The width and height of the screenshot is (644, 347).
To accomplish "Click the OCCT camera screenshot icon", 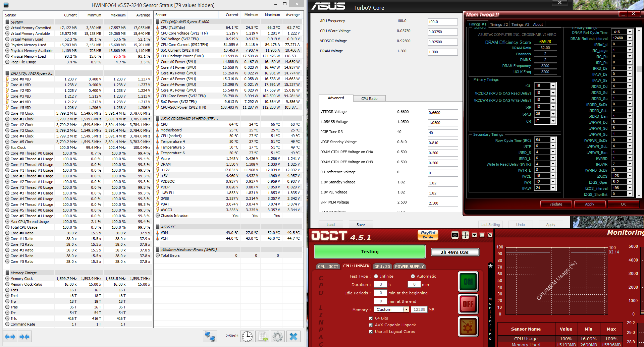I will tap(455, 235).
